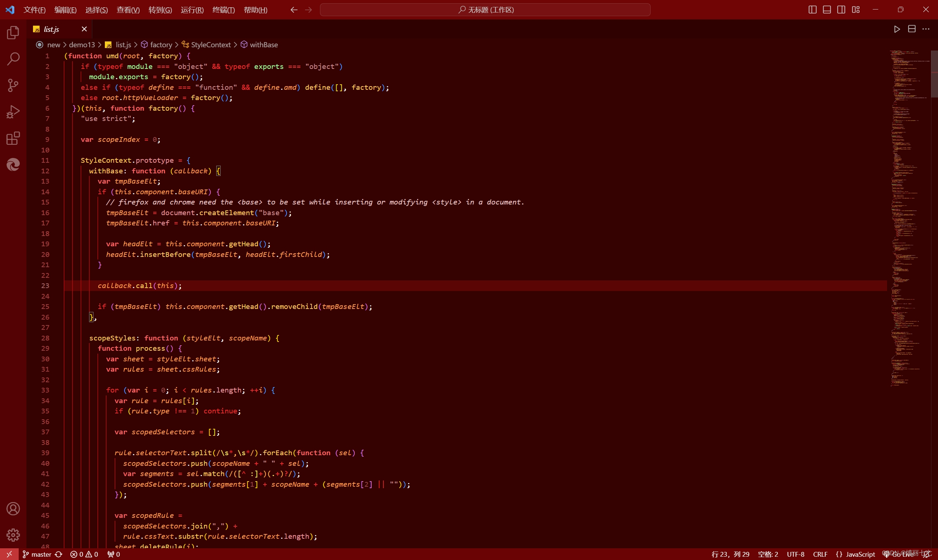The height and width of the screenshot is (560, 938).
Task: Open the Extensions view in the activity bar
Action: tap(13, 139)
